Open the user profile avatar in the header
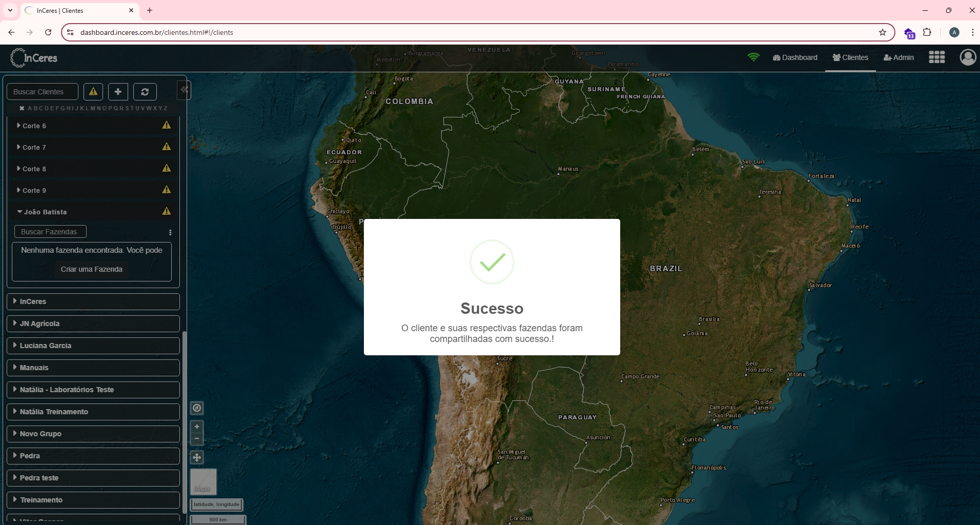The height and width of the screenshot is (525, 980). pyautogui.click(x=968, y=57)
